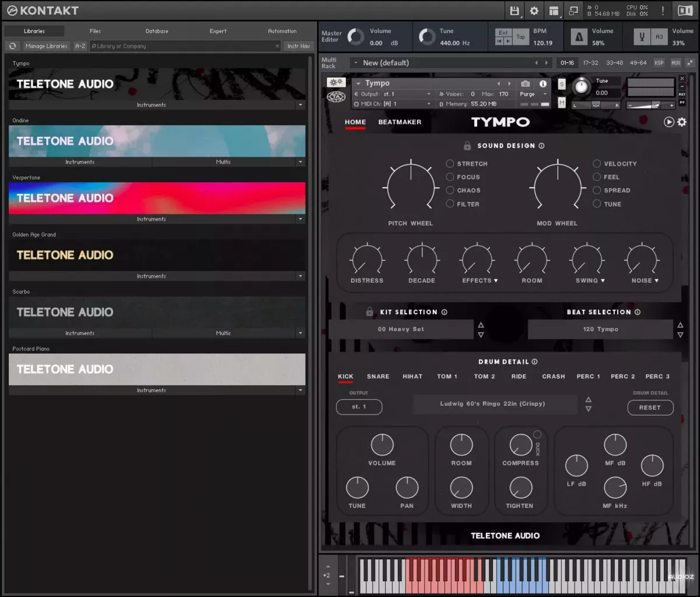Click the Drum Detail info icon
Screen dimensions: 700x597
click(534, 361)
